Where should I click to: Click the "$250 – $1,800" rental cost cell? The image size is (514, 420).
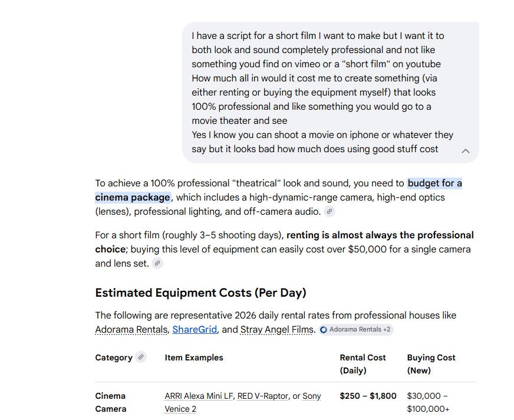click(368, 396)
